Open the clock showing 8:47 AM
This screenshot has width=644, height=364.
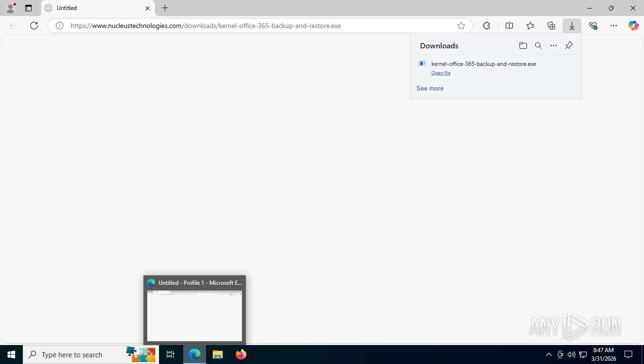tap(603, 355)
